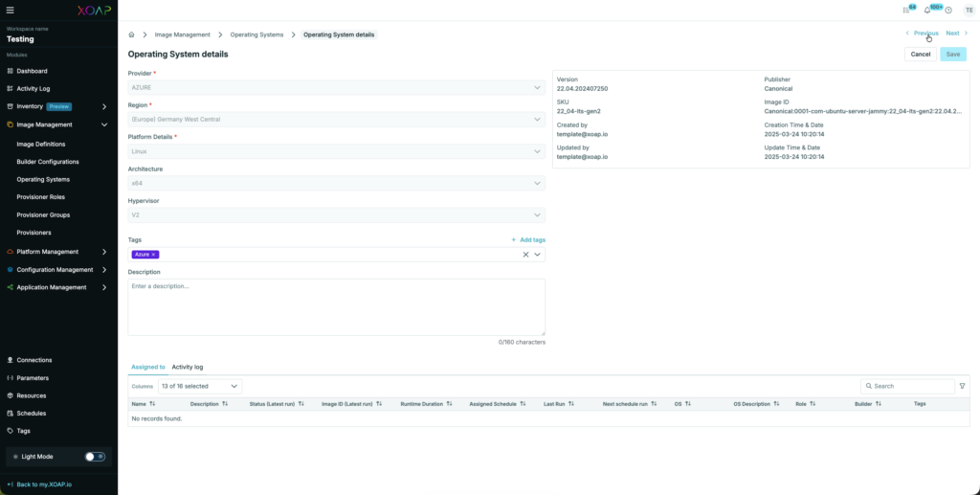
Task: Click the help question mark icon
Action: pos(948,10)
